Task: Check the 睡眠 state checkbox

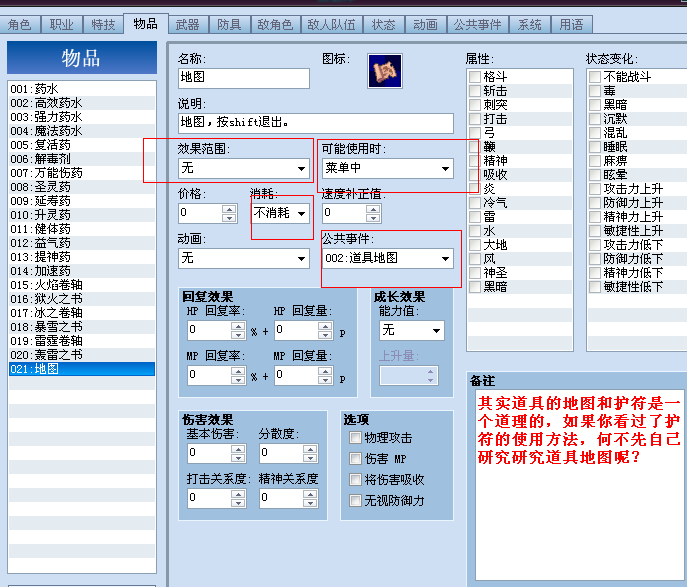Action: pos(595,147)
